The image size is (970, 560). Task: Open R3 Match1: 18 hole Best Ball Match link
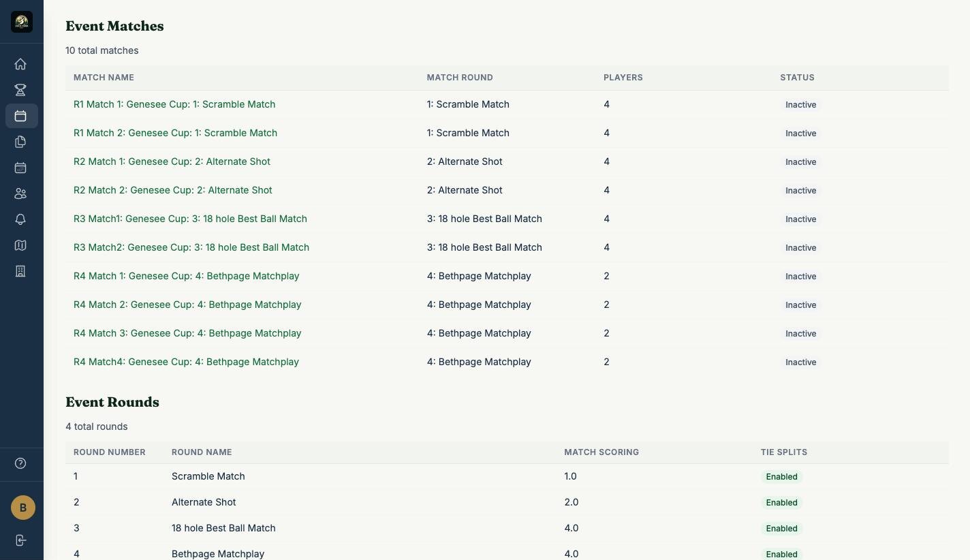[190, 219]
